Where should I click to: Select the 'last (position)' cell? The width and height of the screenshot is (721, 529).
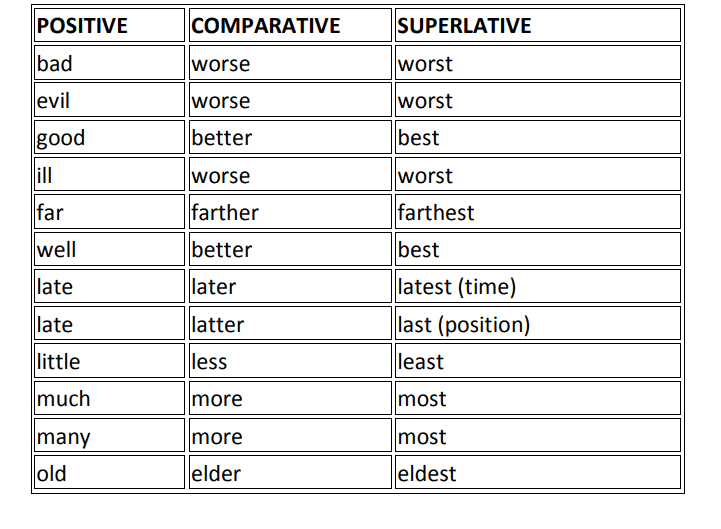tap(463, 324)
